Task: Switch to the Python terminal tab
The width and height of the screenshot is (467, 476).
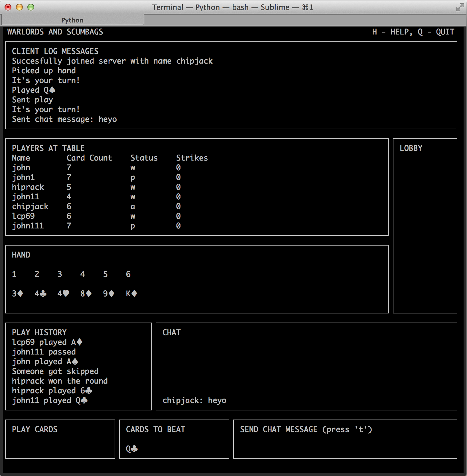Action: point(72,20)
